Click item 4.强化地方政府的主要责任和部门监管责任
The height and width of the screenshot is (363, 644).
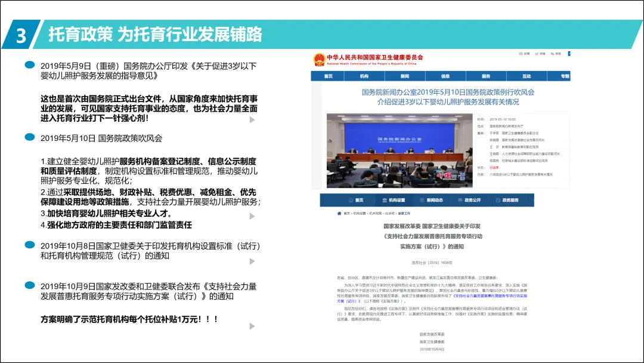point(116,225)
